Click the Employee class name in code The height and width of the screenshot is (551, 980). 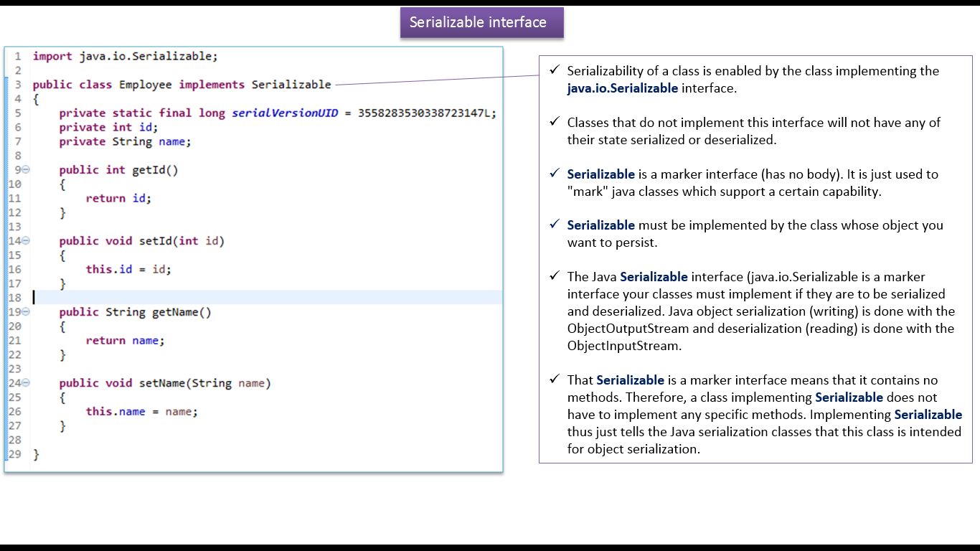click(x=145, y=85)
